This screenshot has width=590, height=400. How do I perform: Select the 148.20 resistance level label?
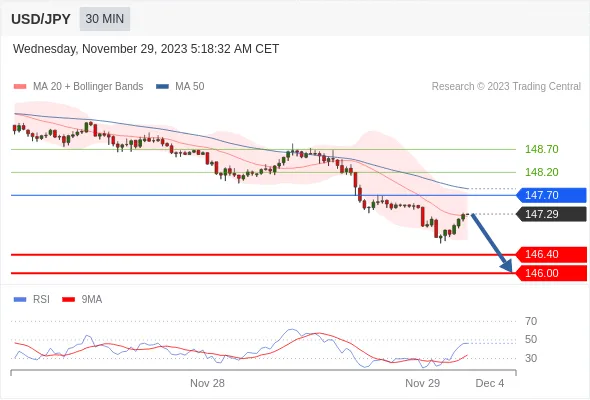coord(541,172)
